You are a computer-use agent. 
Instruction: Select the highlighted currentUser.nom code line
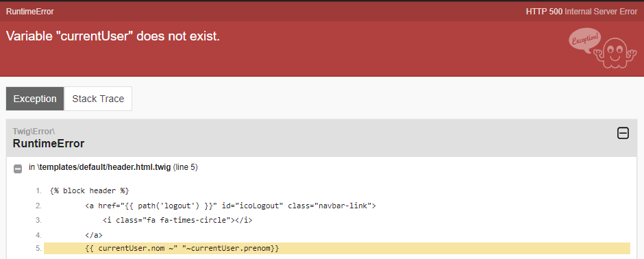337,248
